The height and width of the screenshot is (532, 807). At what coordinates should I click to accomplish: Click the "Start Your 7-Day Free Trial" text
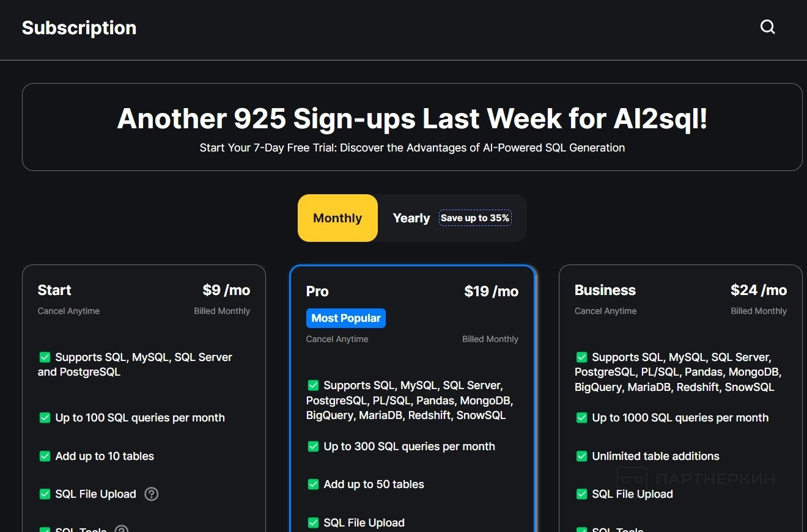click(x=412, y=147)
